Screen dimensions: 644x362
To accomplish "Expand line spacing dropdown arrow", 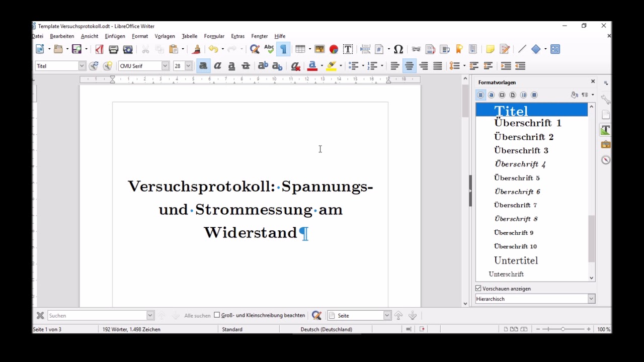I will pos(464,66).
